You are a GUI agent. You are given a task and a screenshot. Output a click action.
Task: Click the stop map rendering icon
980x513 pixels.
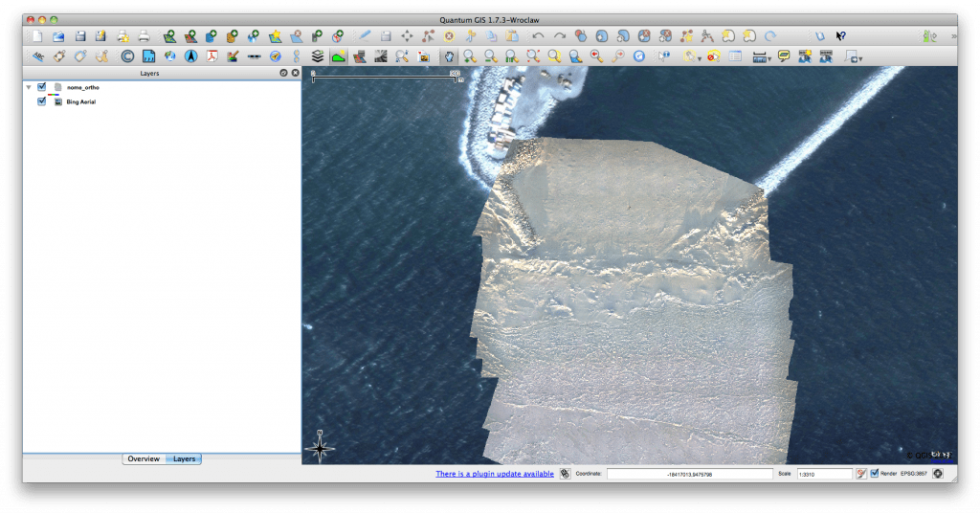(x=861, y=474)
